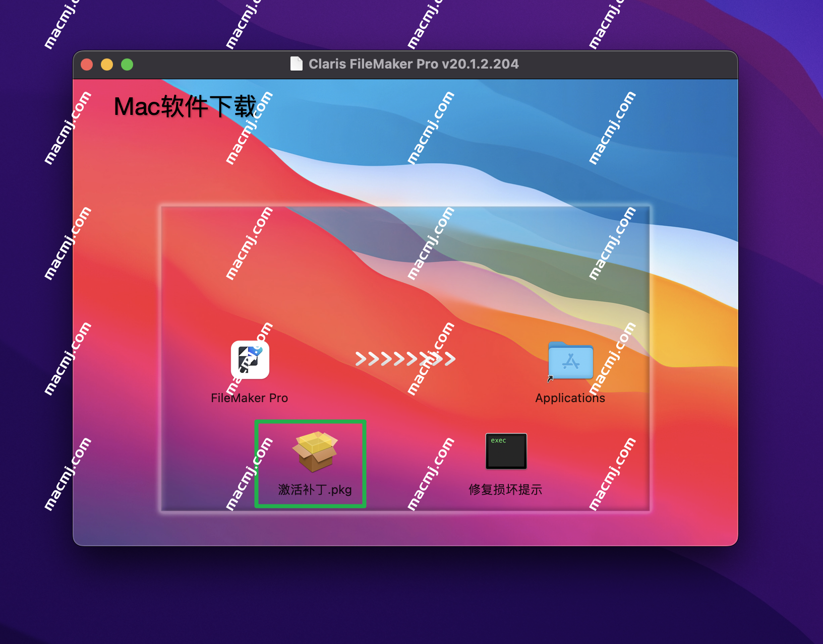Close the disk image window with red button
823x644 pixels.
(x=87, y=65)
